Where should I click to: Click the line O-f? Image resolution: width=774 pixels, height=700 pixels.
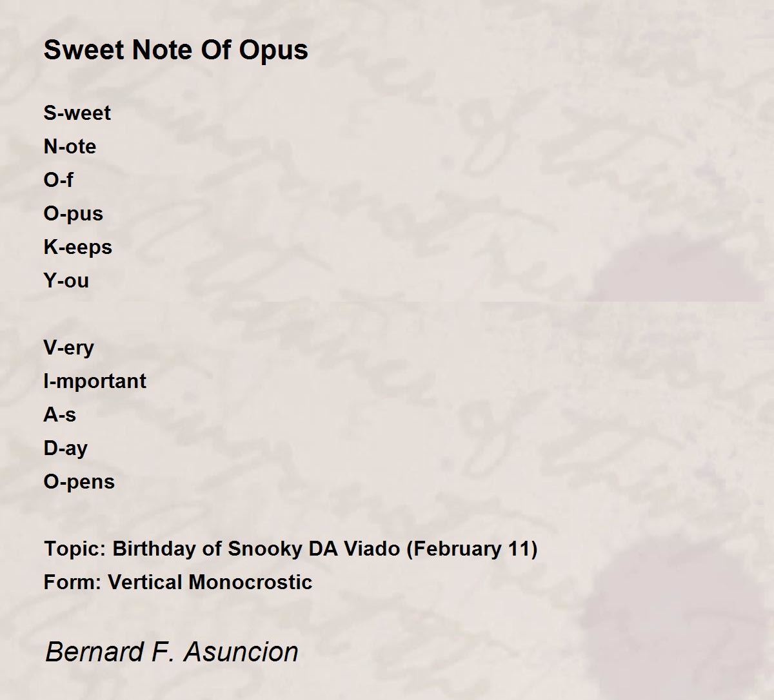click(x=58, y=180)
